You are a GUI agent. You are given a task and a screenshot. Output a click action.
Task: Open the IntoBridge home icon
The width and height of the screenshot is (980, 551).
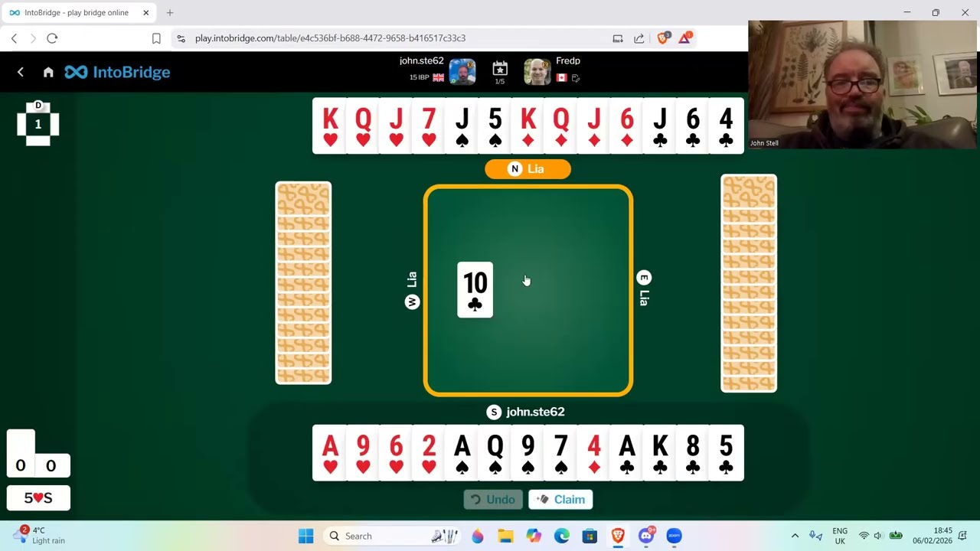[48, 72]
